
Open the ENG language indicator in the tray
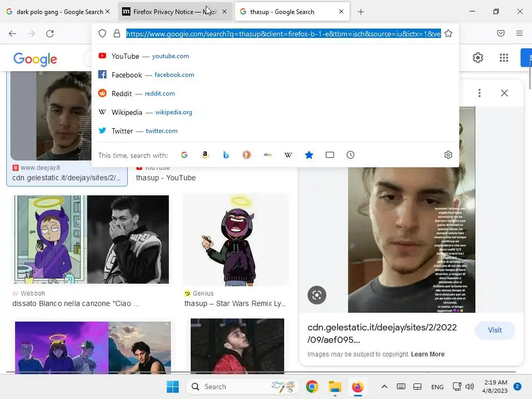437,387
